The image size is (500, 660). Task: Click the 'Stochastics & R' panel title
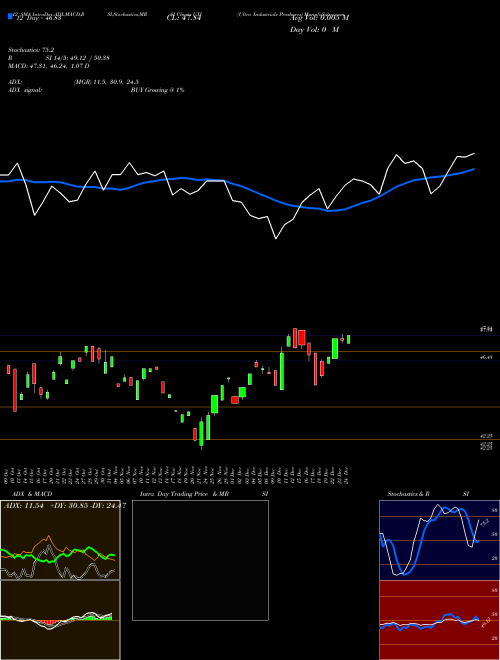[408, 494]
